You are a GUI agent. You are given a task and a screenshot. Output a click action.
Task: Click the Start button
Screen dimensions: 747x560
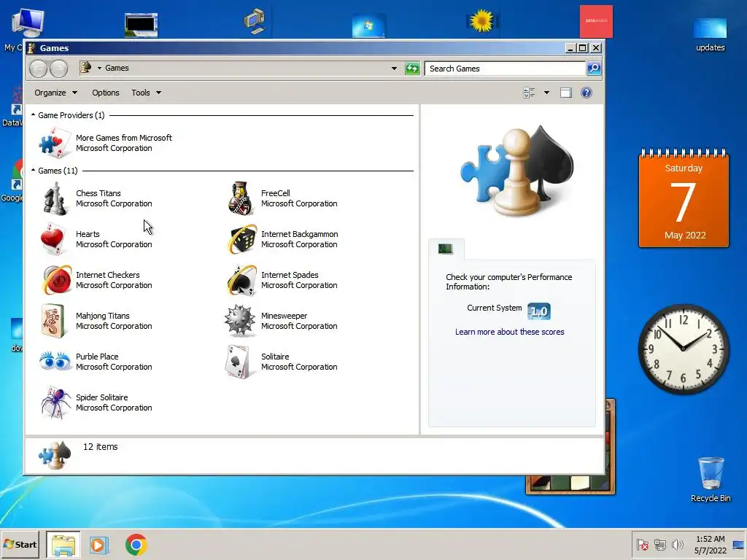pyautogui.click(x=20, y=544)
